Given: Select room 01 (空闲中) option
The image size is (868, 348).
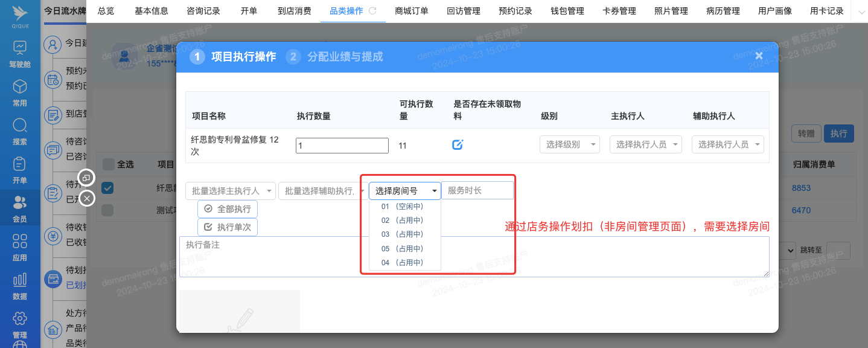Looking at the screenshot, I should [x=402, y=207].
